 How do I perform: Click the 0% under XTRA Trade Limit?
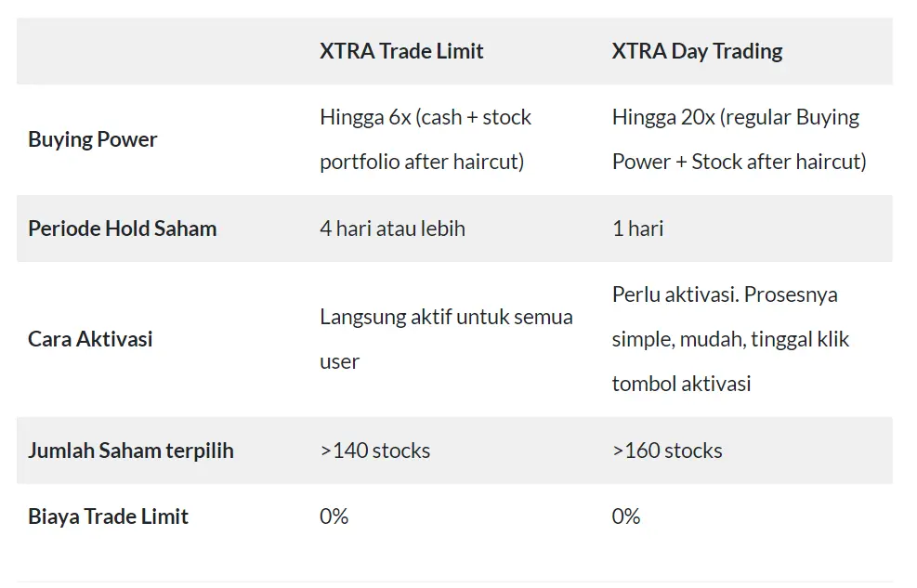[x=334, y=516]
